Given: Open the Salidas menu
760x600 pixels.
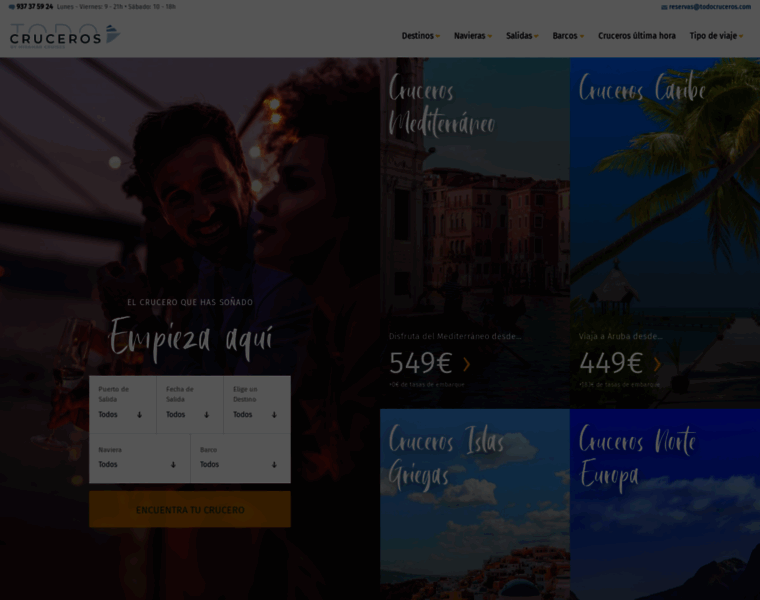Looking at the screenshot, I should click(x=522, y=36).
